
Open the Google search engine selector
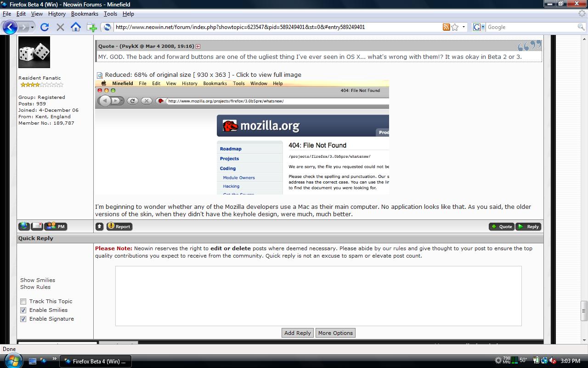pyautogui.click(x=479, y=27)
